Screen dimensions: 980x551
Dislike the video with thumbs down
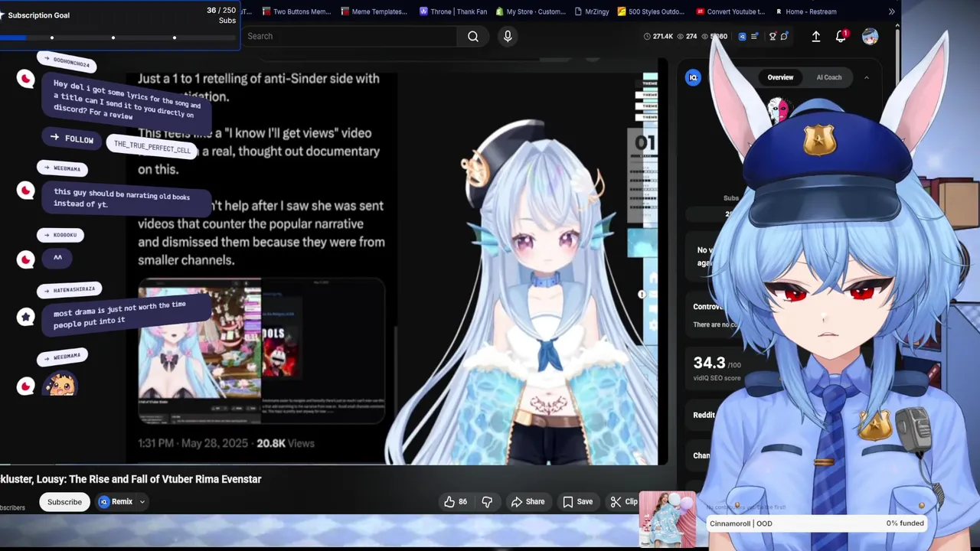487,502
